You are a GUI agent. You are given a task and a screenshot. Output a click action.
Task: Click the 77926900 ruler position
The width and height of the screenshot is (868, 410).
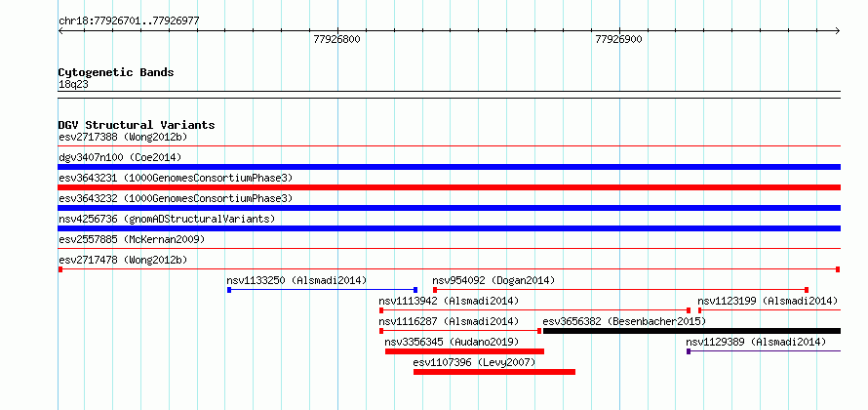click(618, 39)
